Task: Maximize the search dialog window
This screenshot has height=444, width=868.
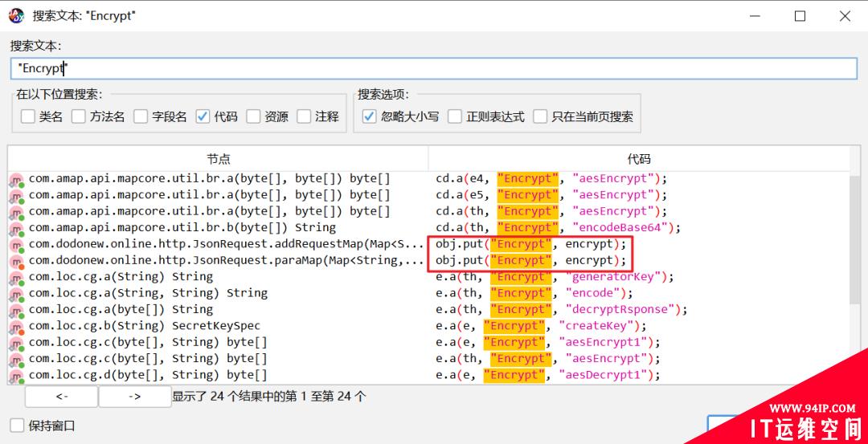Action: pos(800,16)
